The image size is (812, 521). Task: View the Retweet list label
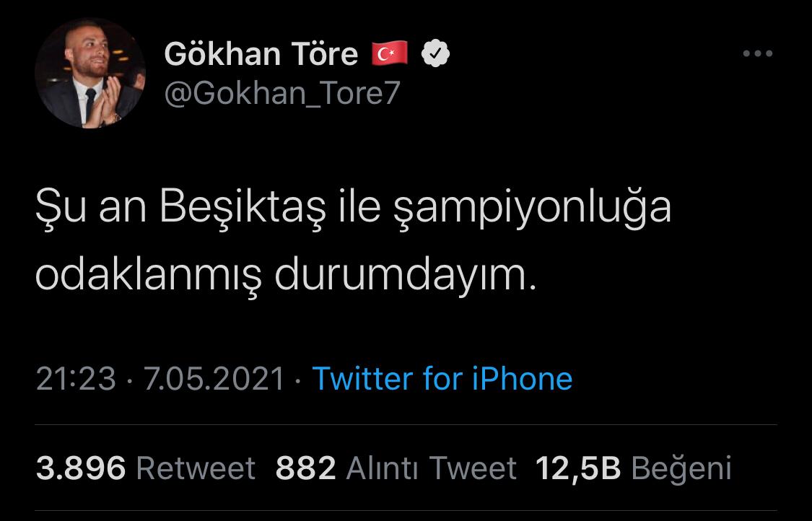click(196, 468)
